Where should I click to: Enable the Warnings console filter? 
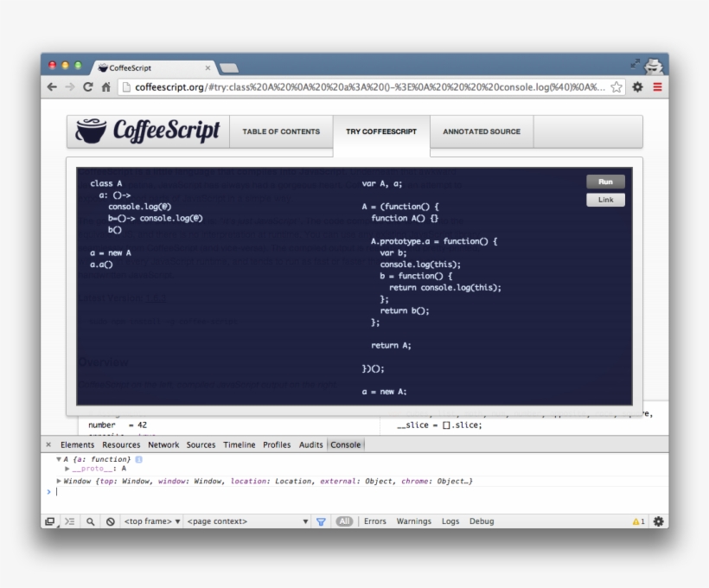click(x=413, y=521)
